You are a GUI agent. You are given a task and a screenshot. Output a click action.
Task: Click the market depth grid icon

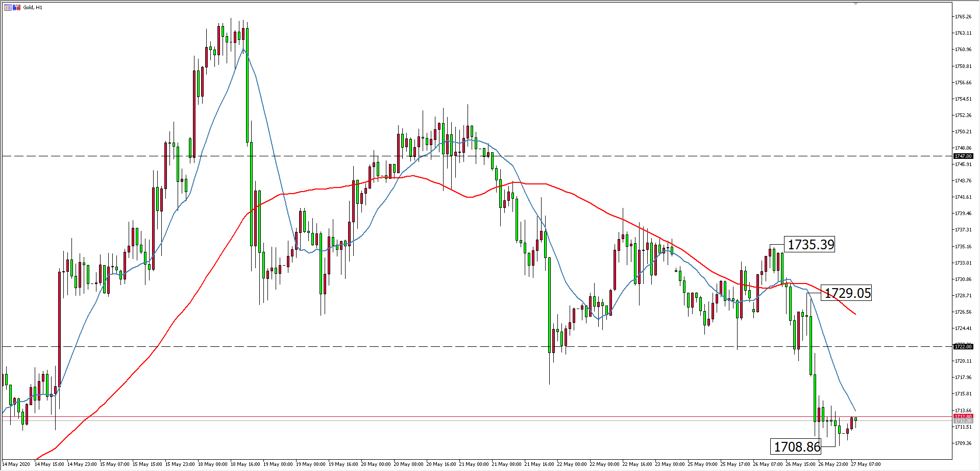(x=8, y=7)
